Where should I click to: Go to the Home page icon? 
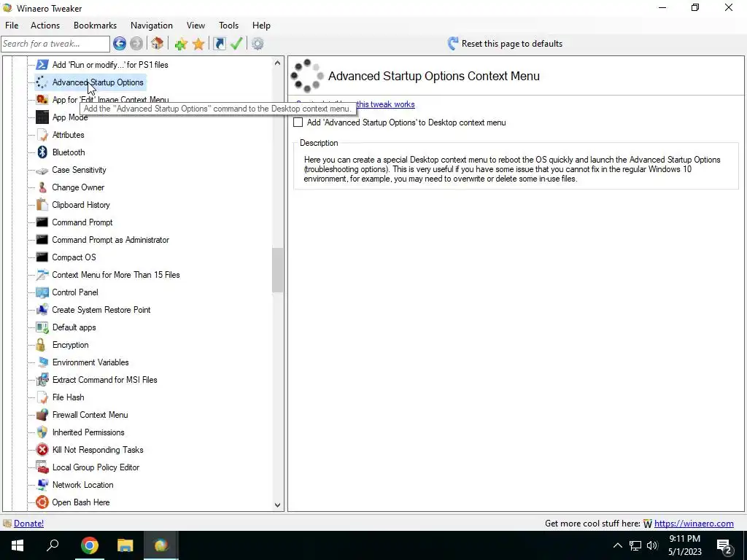(x=158, y=44)
